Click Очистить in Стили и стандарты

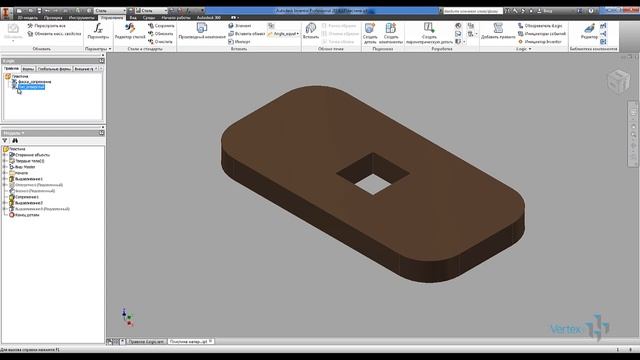[160, 42]
